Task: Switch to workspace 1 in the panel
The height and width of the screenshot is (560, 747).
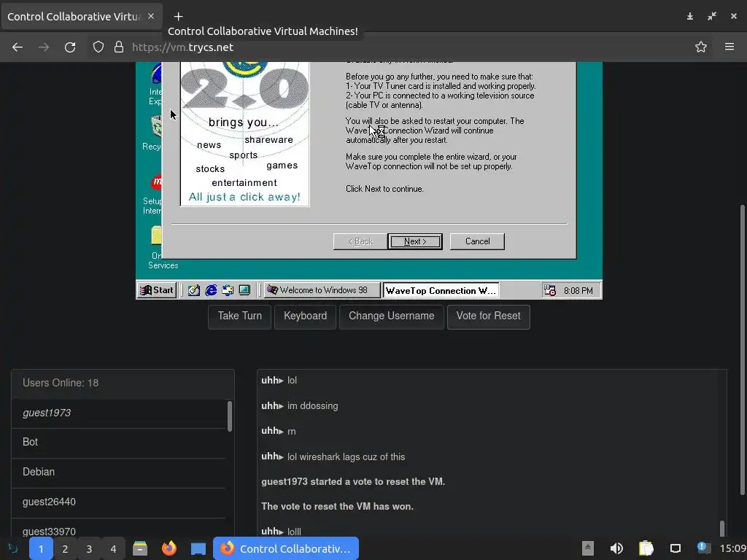Action: point(41,549)
